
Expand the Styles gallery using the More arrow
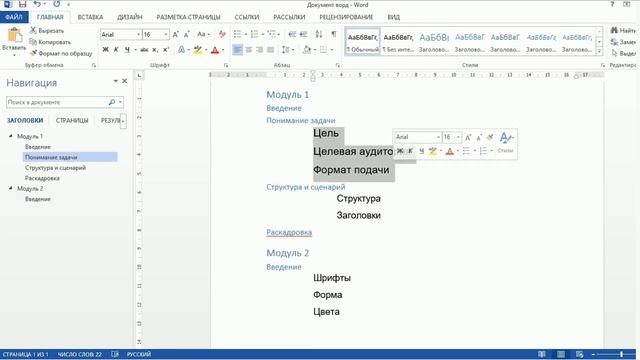coord(599,51)
